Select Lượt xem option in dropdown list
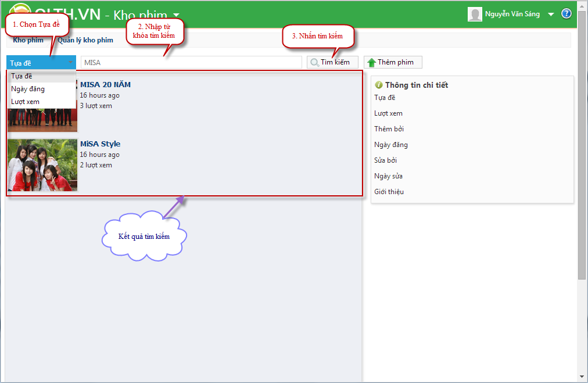This screenshot has height=383, width=588. [x=41, y=102]
